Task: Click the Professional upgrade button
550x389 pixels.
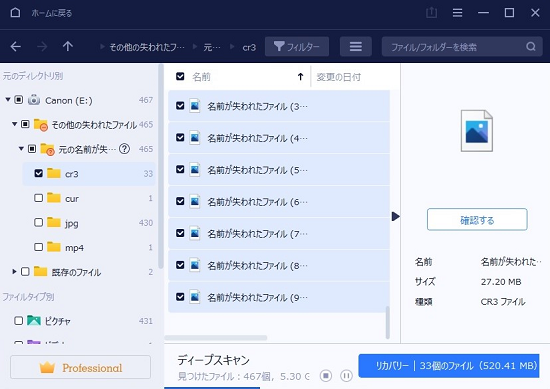Action: (x=80, y=367)
